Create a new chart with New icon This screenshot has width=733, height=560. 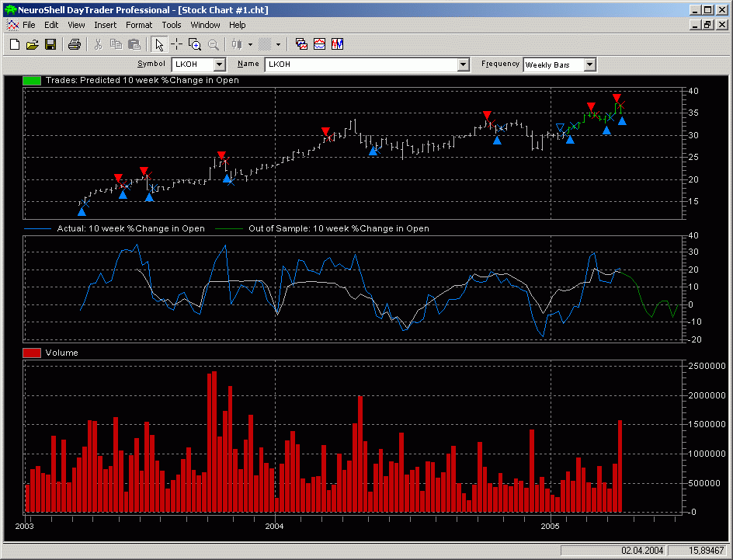tap(14, 44)
